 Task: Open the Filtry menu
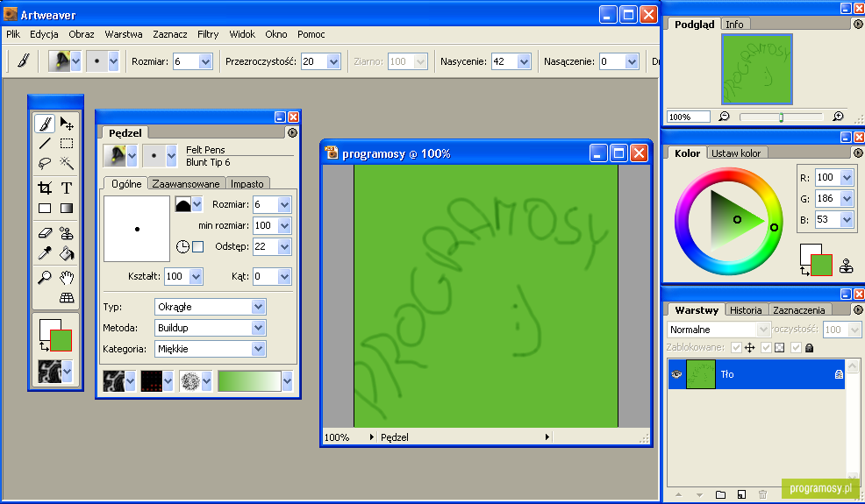208,34
